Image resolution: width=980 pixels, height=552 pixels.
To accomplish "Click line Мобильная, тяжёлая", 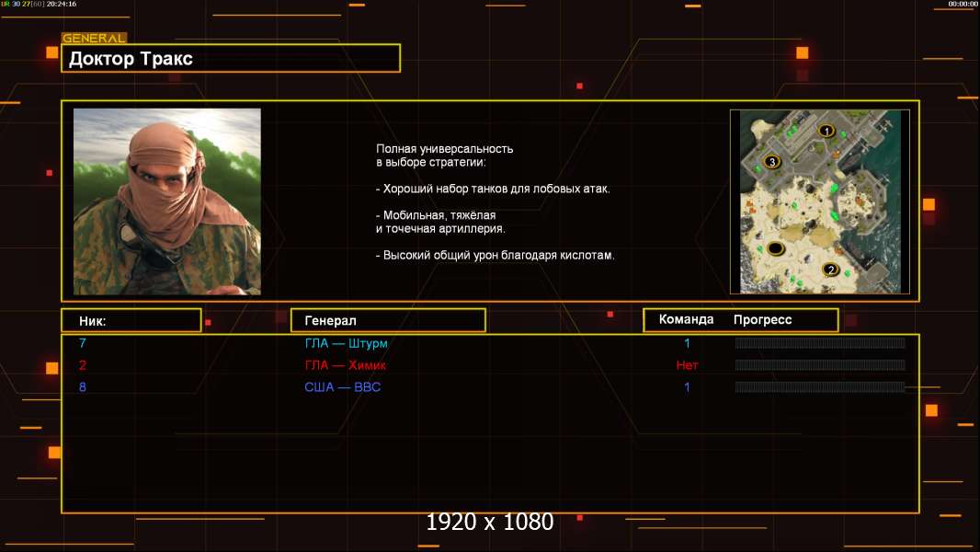I will tap(436, 215).
